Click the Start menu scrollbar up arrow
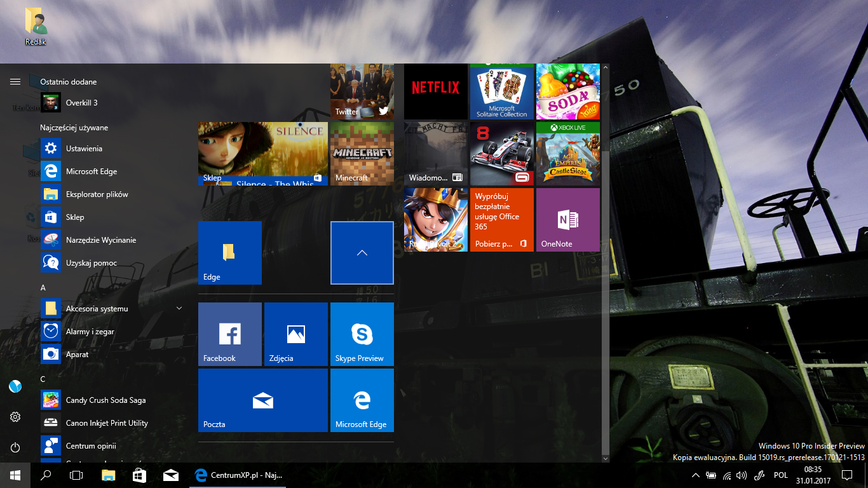 tap(606, 67)
